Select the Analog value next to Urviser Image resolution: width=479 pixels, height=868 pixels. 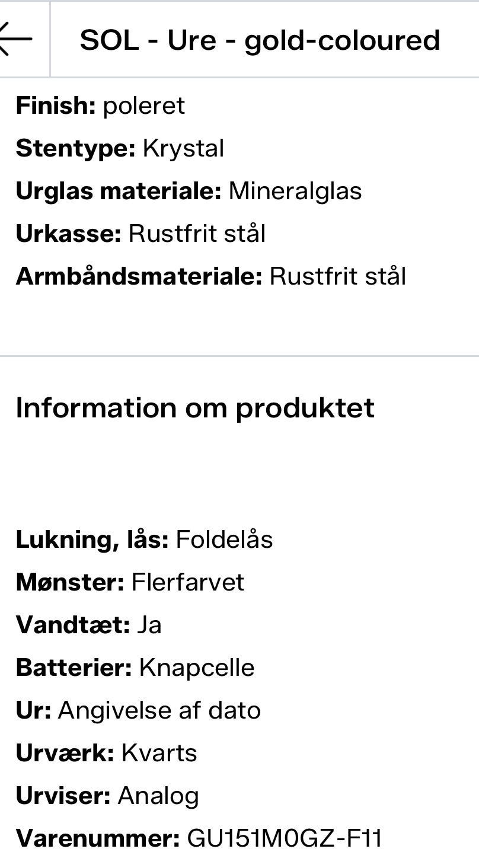[158, 796]
